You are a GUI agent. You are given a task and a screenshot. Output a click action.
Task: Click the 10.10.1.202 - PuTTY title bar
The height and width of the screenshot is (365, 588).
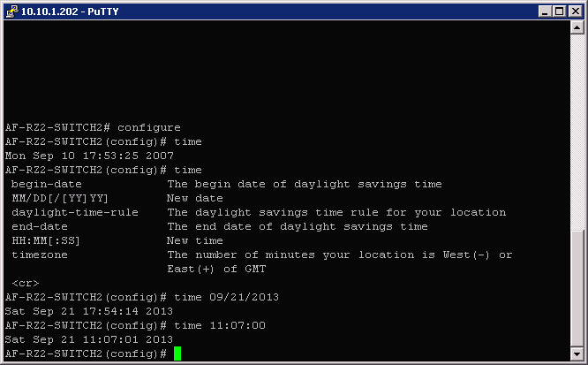pos(265,11)
